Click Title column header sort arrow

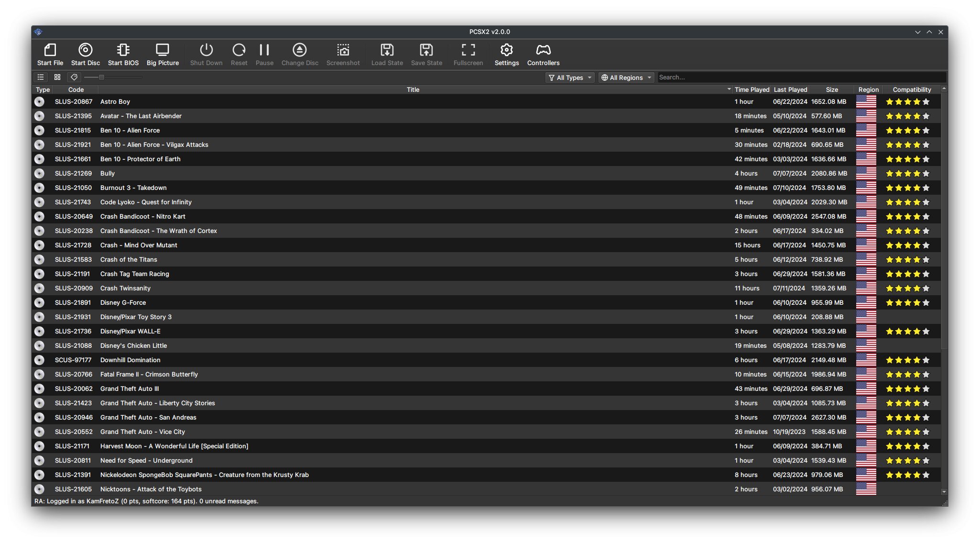point(729,89)
